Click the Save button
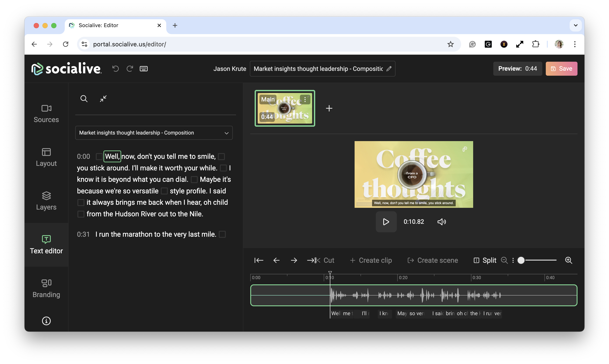This screenshot has width=609, height=364. point(561,69)
